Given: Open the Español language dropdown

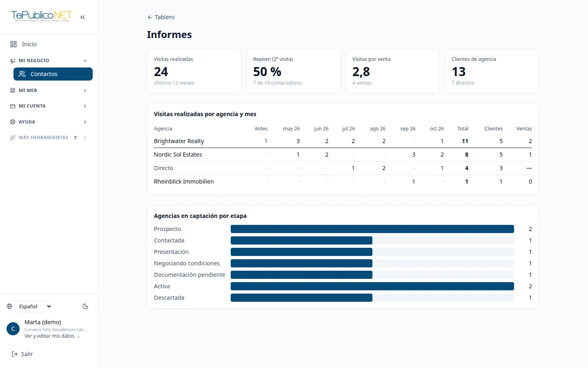Looking at the screenshot, I should [x=34, y=306].
